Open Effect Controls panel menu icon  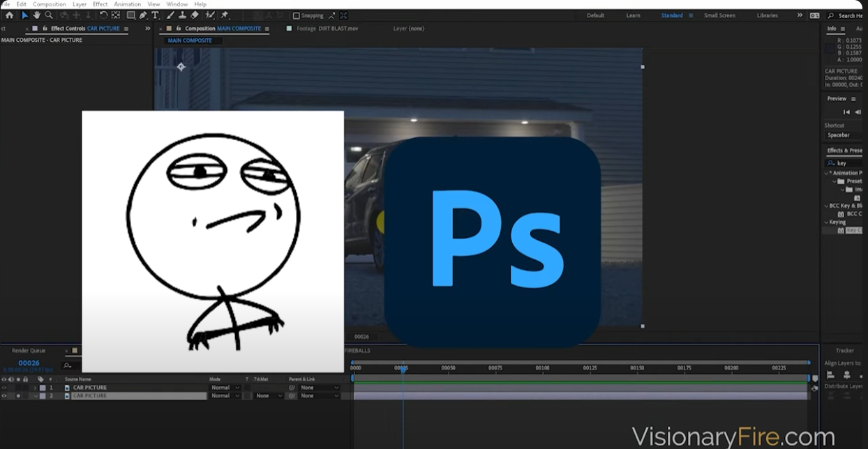click(126, 29)
